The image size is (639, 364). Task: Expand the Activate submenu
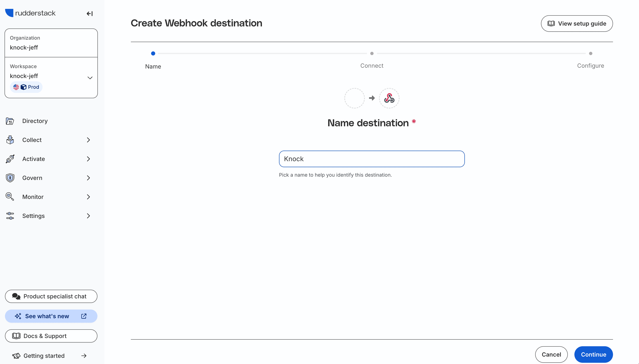[88, 159]
